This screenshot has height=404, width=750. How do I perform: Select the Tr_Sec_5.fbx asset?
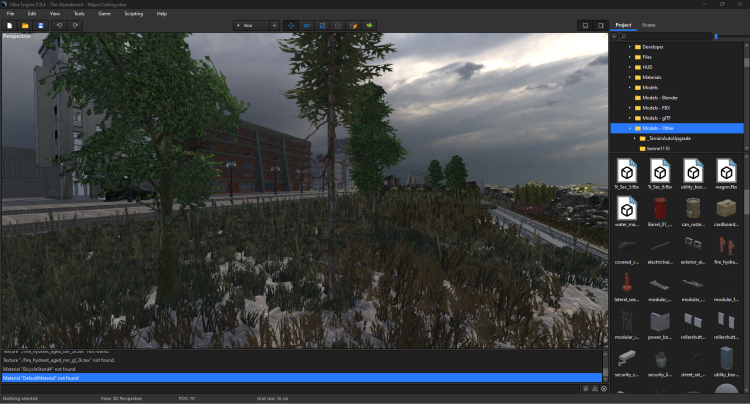[627, 174]
